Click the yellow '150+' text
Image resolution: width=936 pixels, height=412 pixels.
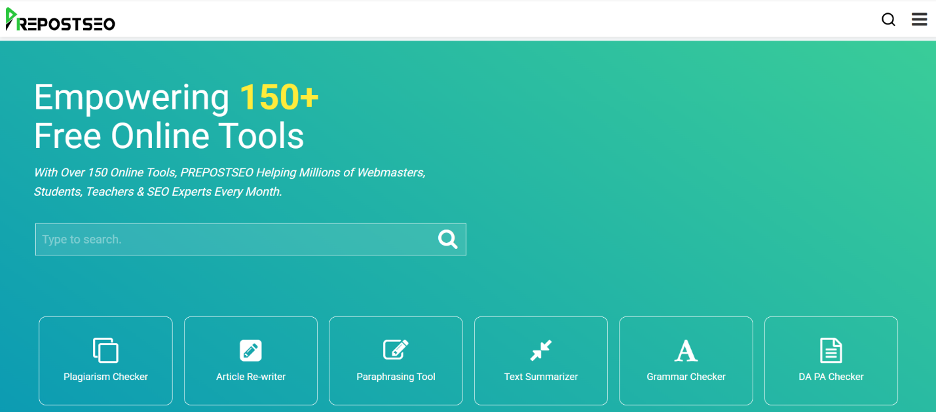click(279, 98)
